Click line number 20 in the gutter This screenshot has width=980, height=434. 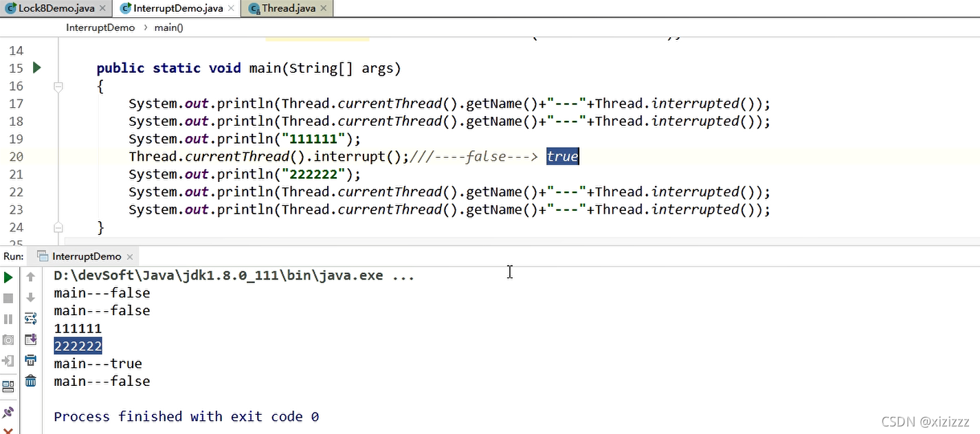coord(16,157)
